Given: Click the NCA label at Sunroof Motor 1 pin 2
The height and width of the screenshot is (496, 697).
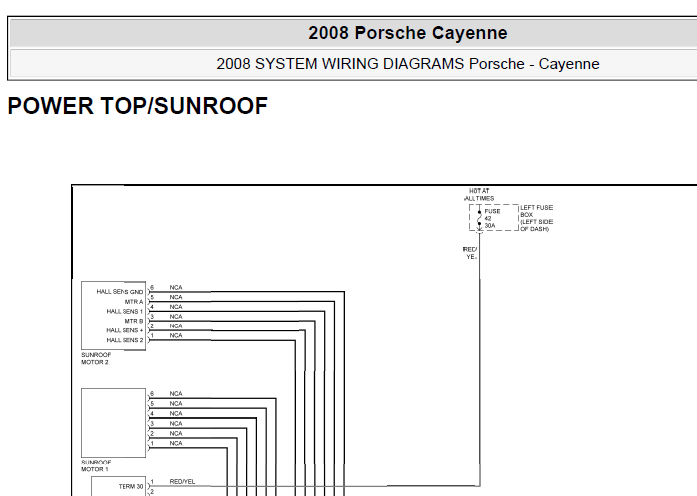Looking at the screenshot, I should pyautogui.click(x=176, y=433).
